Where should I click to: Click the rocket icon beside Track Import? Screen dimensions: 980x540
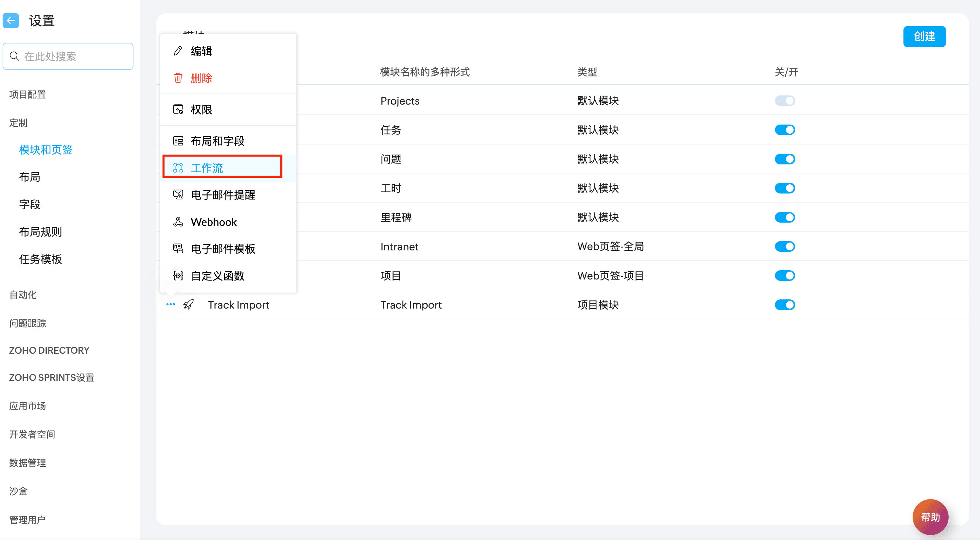coord(188,305)
